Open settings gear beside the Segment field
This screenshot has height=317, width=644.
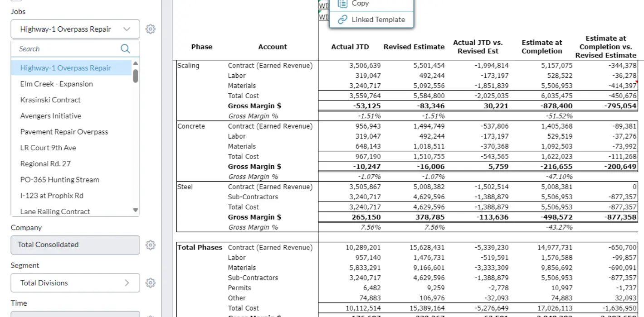tap(151, 283)
